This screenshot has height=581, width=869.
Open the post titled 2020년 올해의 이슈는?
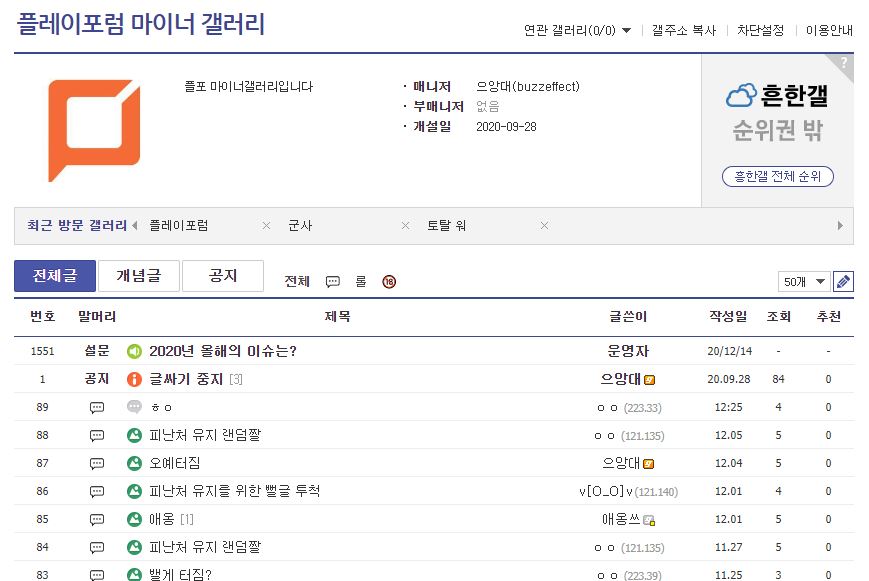[x=223, y=351]
